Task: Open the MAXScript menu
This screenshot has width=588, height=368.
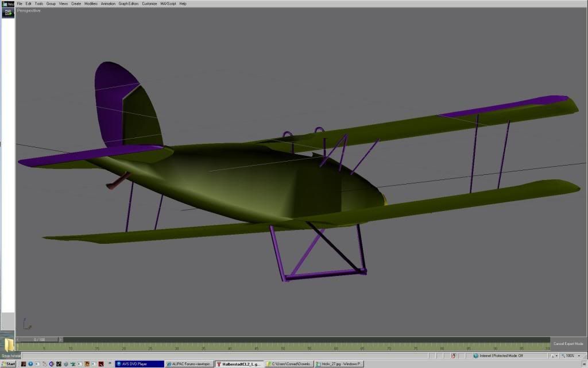Action: click(168, 4)
